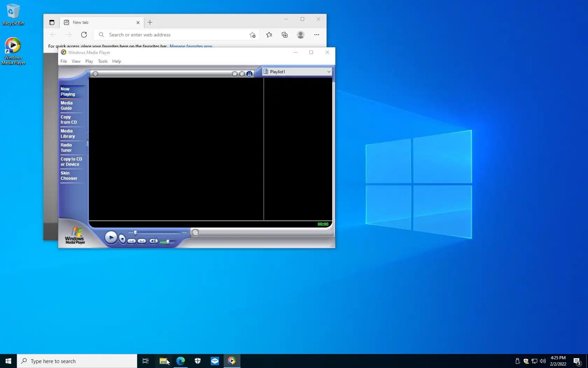Viewport: 588px width, 368px height.
Task: Open the Radio Tuner section
Action: tap(72, 148)
